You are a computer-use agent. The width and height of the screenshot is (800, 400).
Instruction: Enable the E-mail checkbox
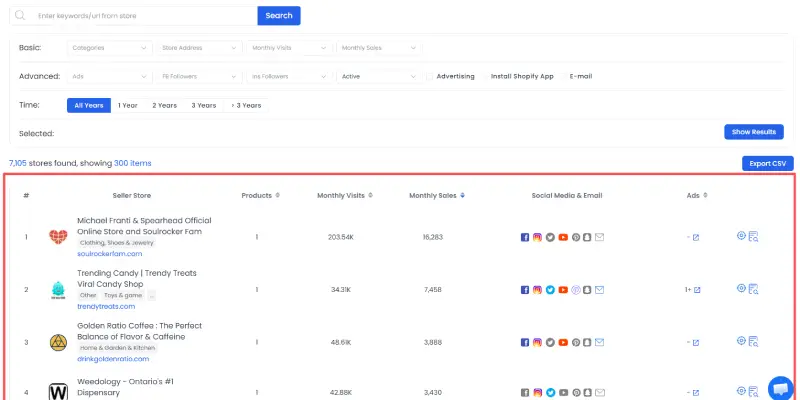(x=563, y=77)
